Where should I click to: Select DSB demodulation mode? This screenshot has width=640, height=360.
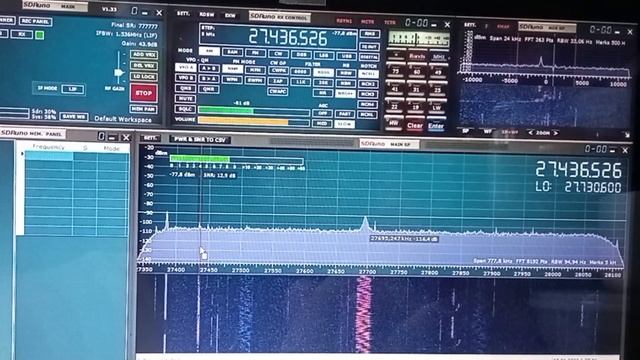coord(301,55)
